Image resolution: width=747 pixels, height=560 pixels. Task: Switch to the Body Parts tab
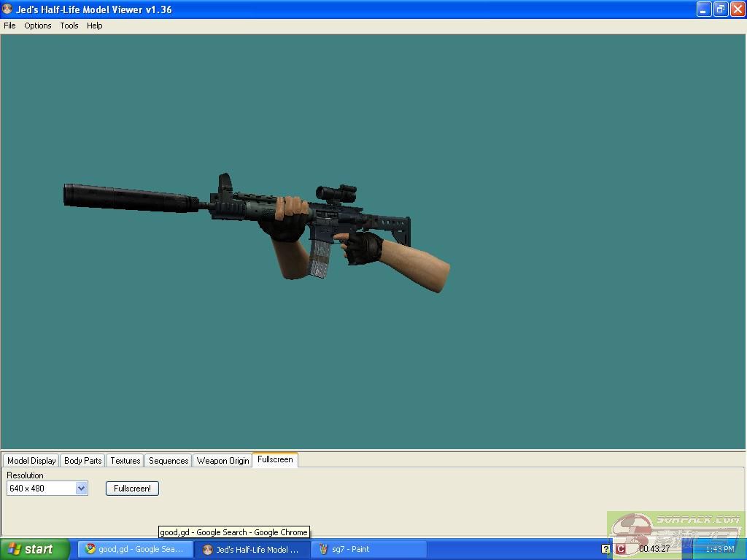82,461
